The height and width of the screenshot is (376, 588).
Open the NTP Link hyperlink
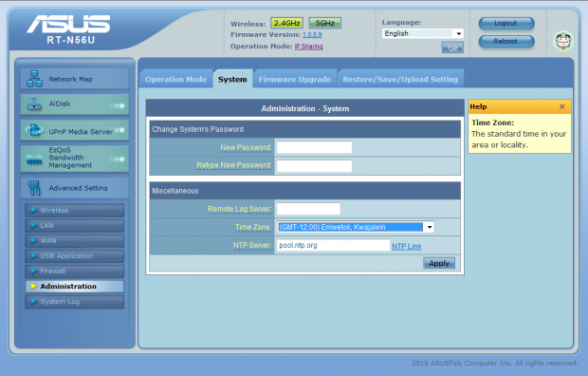(x=407, y=247)
